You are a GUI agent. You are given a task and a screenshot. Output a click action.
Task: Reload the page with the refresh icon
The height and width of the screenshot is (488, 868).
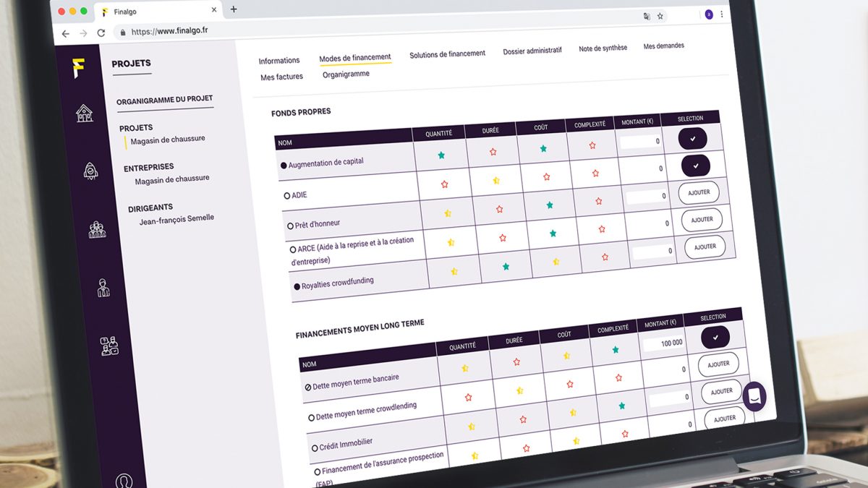(x=101, y=33)
